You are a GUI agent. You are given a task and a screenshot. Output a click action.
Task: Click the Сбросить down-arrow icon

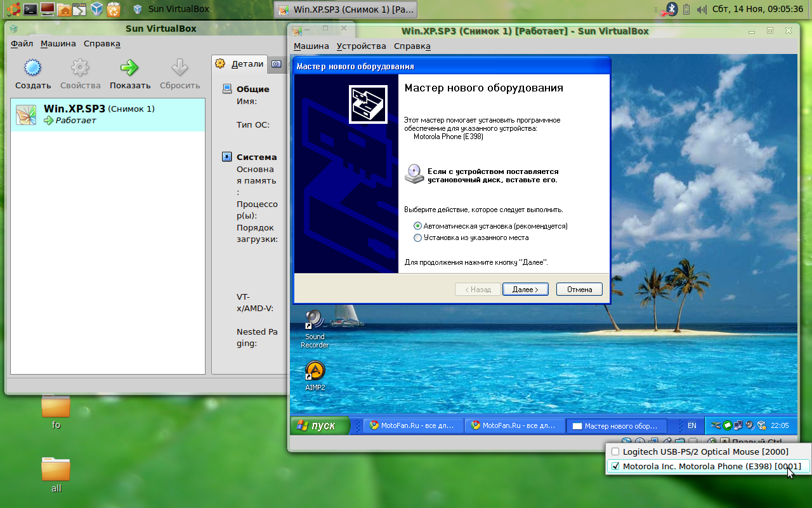click(180, 68)
